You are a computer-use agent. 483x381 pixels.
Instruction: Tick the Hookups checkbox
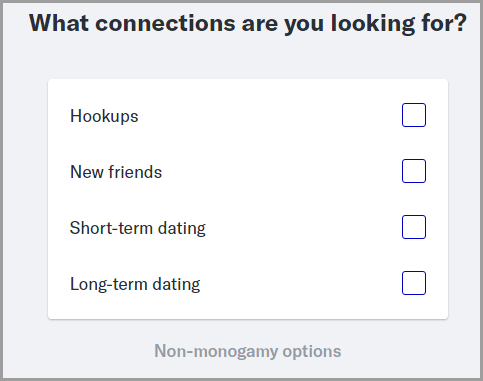click(x=414, y=115)
